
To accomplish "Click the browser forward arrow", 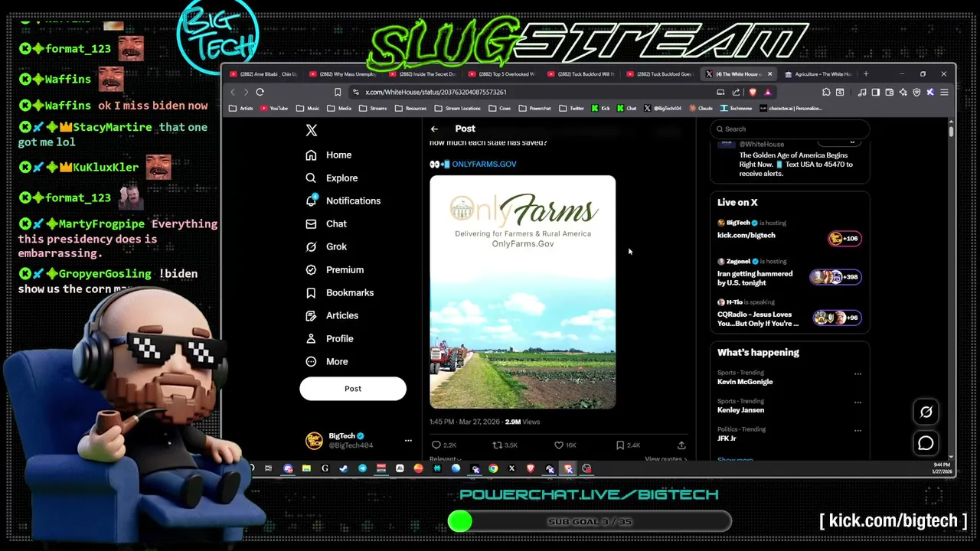I will pyautogui.click(x=246, y=93).
